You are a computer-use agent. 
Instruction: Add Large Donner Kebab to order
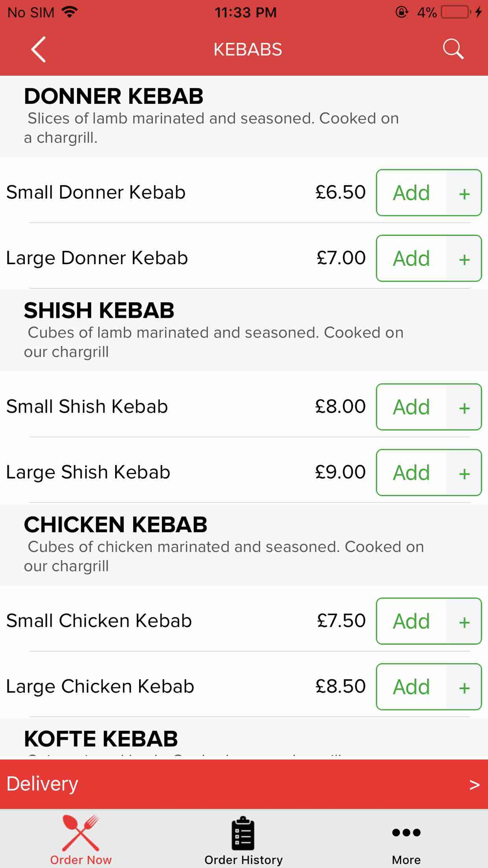(411, 258)
